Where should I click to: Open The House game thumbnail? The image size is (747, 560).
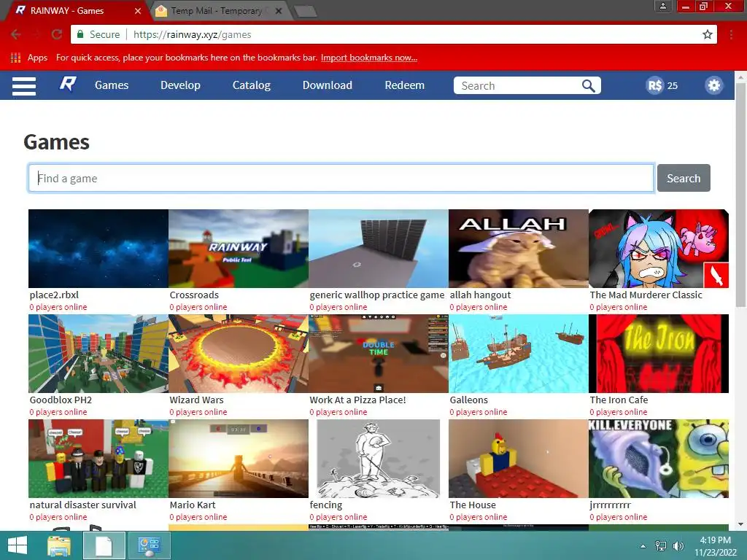tap(519, 459)
